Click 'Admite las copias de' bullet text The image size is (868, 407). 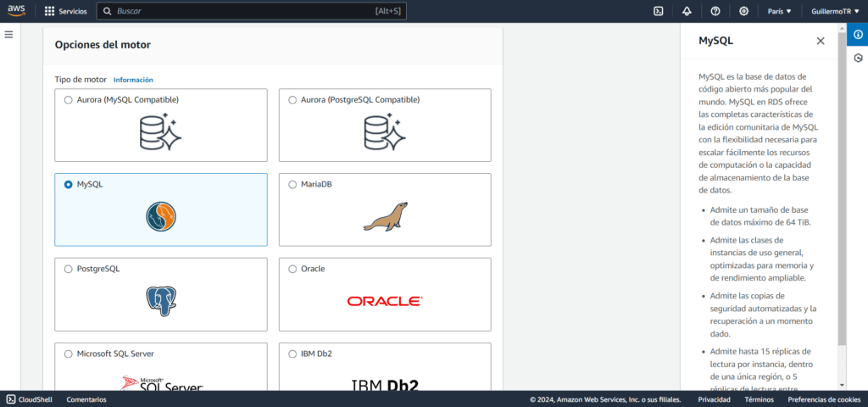click(748, 295)
